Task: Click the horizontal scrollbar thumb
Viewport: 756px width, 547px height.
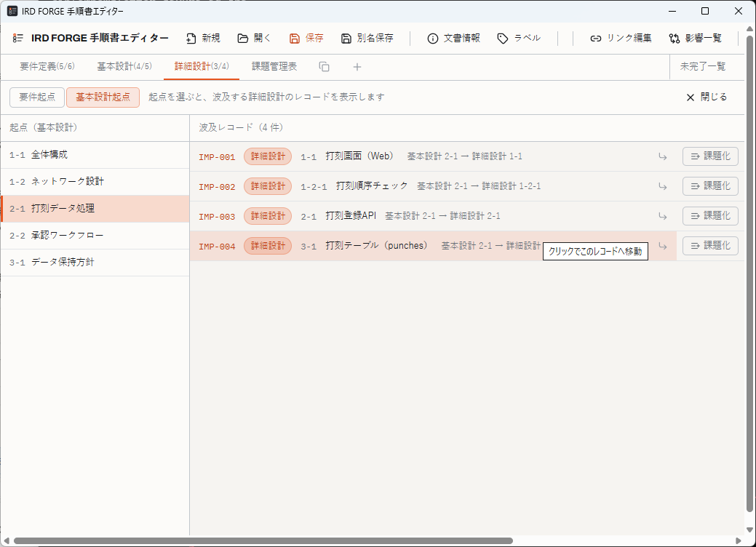Action: [263, 540]
